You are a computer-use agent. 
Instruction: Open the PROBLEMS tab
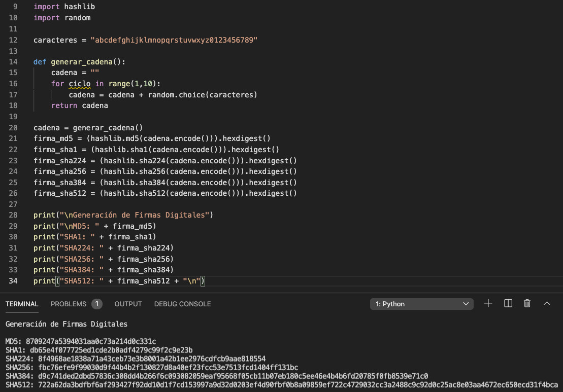69,304
